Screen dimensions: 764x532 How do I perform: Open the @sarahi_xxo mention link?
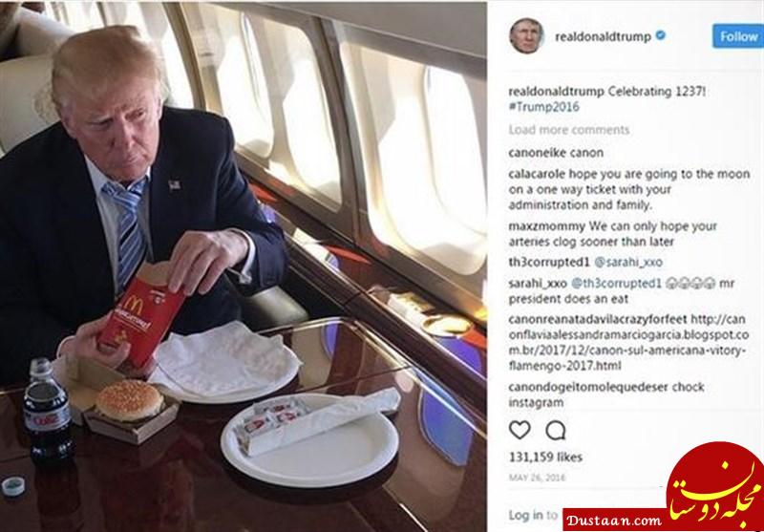click(628, 263)
